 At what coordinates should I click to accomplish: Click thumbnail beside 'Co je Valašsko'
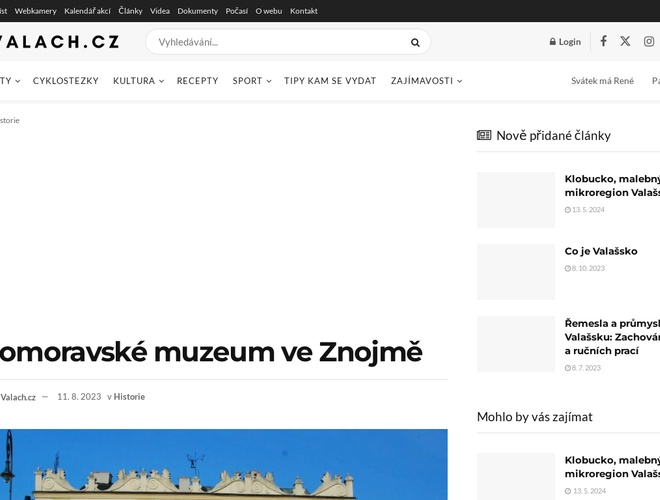(516, 272)
